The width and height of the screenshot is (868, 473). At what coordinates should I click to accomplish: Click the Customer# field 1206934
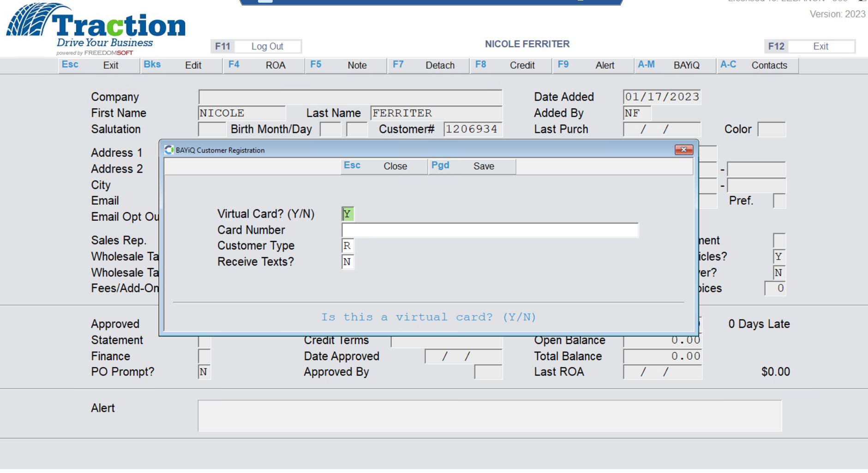473,129
